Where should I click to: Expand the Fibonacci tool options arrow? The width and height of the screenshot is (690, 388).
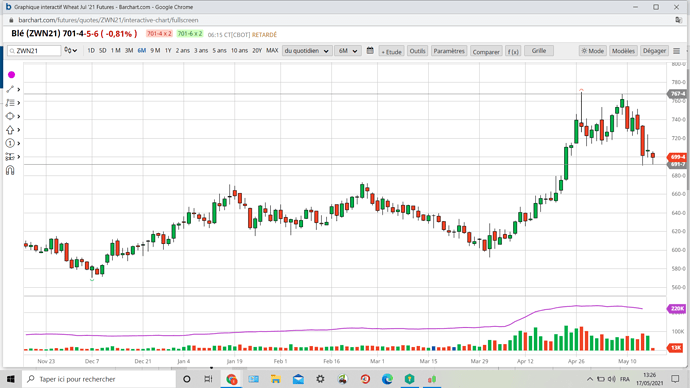(x=18, y=102)
